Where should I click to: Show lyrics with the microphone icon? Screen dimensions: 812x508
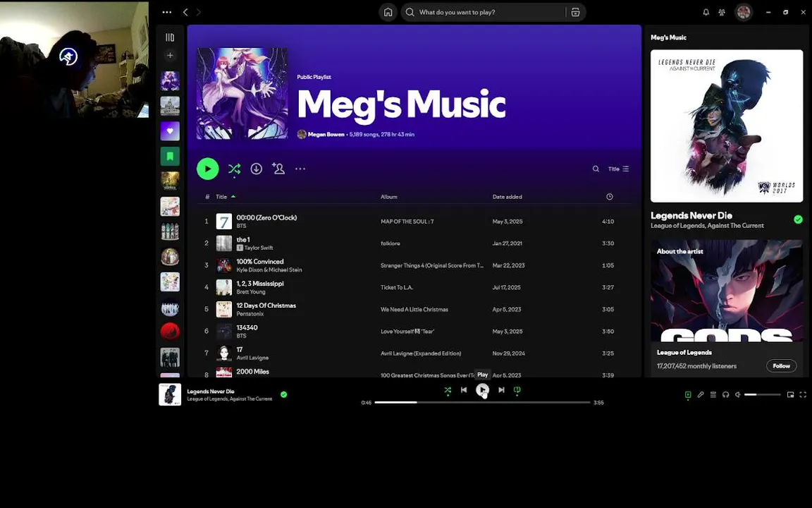[701, 394]
